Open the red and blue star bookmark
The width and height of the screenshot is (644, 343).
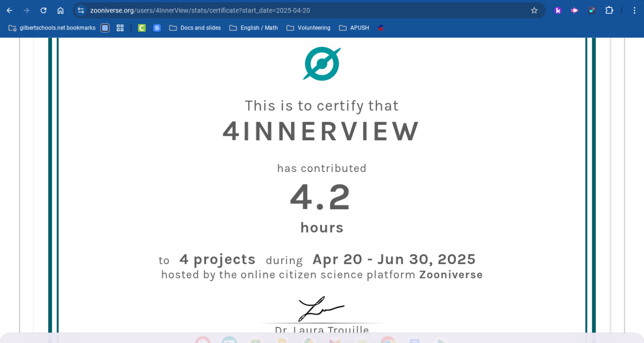(x=380, y=28)
